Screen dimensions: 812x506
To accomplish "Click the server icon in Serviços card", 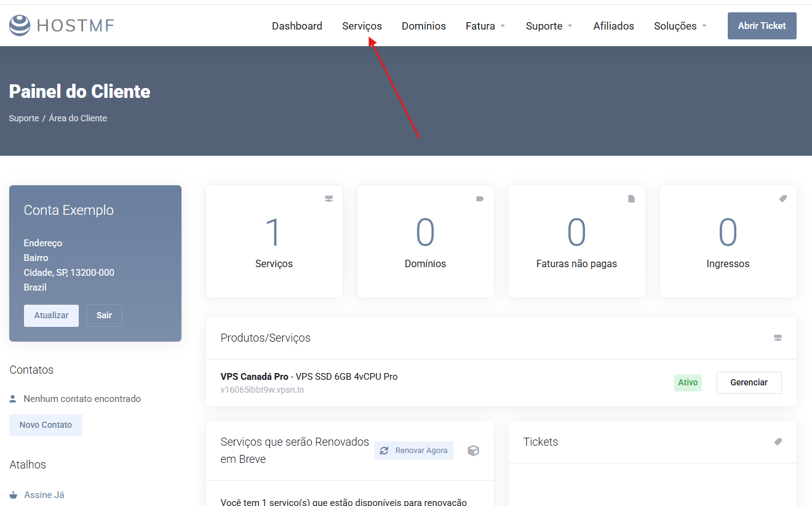I will point(328,199).
